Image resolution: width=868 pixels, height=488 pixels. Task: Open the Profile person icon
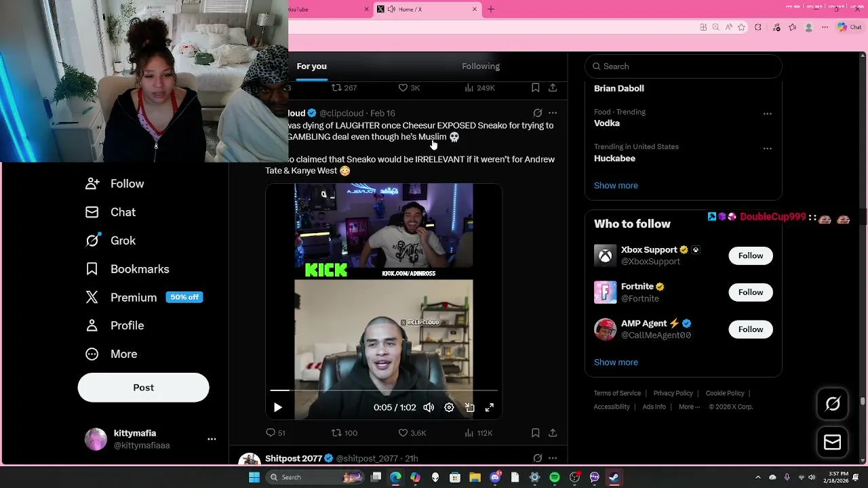click(92, 325)
